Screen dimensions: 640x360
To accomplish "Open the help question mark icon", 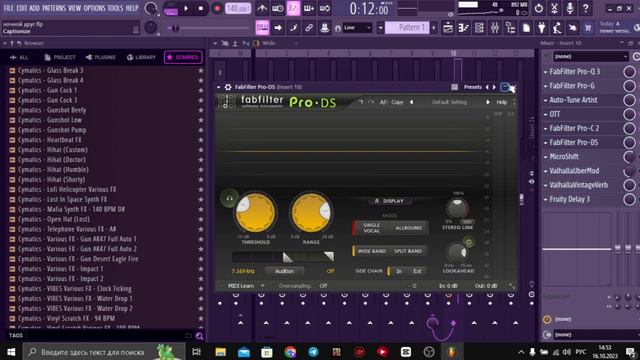I will (x=585, y=8).
